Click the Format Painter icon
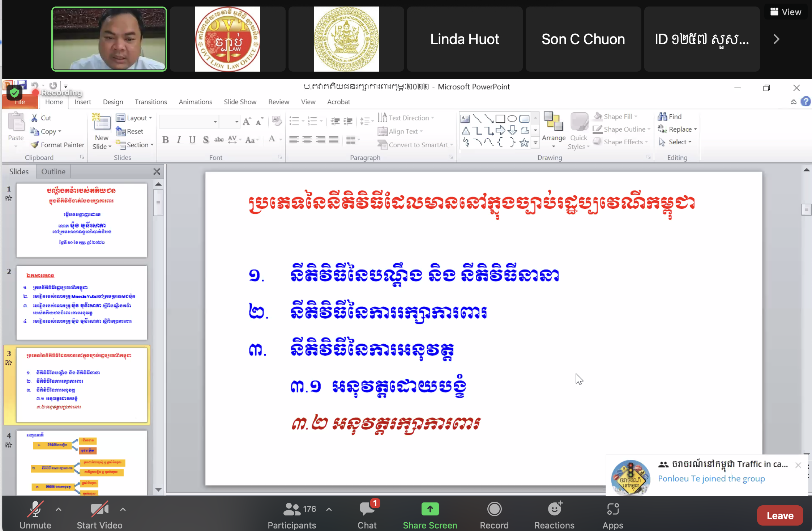Image resolution: width=812 pixels, height=531 pixels. pyautogui.click(x=35, y=145)
